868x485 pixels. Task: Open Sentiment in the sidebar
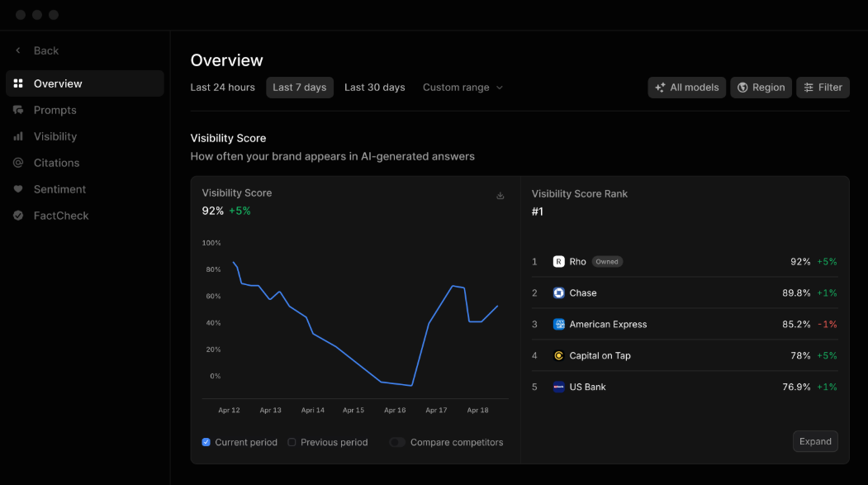point(85,189)
